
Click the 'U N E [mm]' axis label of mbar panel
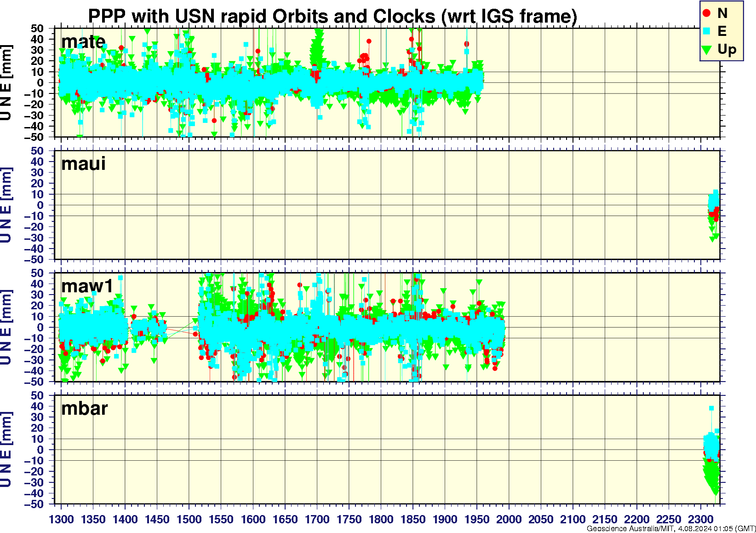point(6,450)
